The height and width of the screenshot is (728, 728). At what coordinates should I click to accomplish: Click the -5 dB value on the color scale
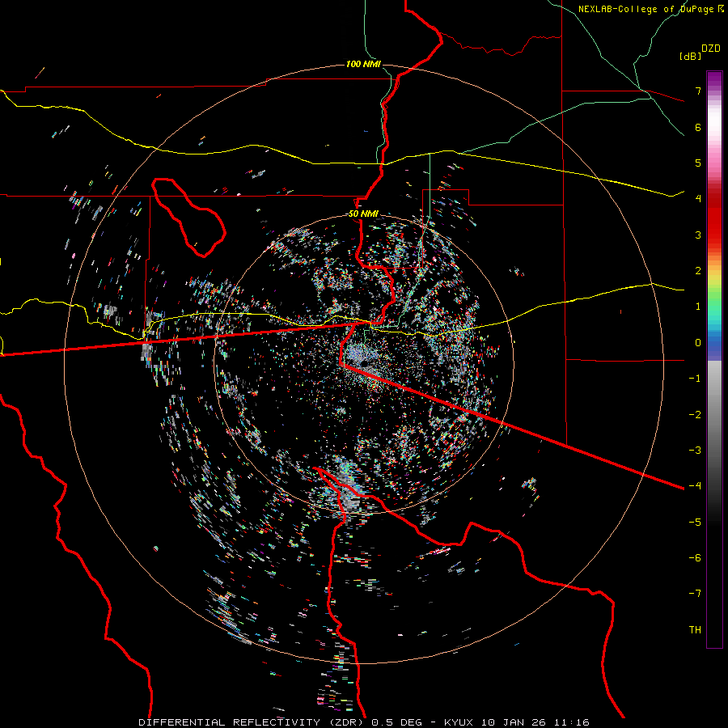[x=695, y=523]
